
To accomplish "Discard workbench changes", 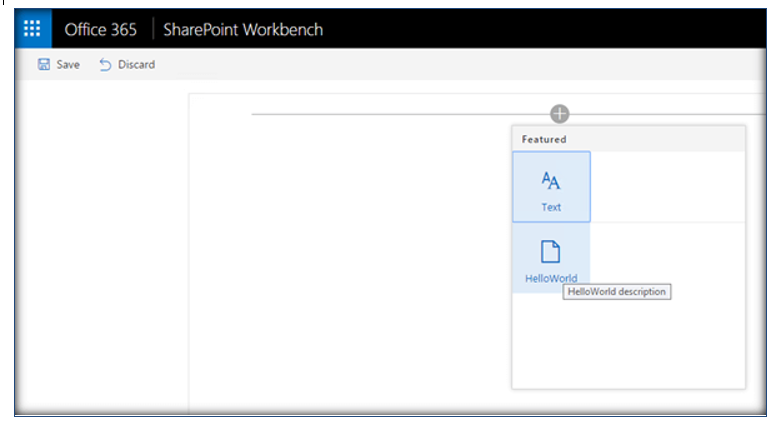I will 127,64.
